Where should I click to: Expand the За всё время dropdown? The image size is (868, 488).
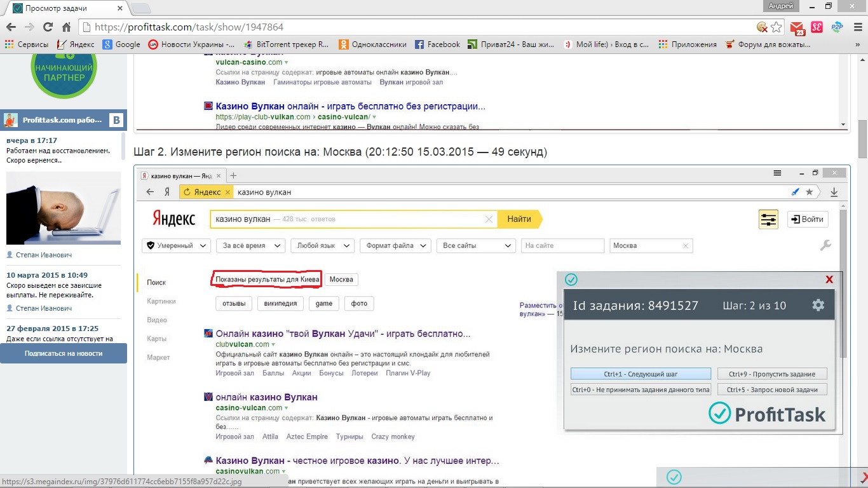(x=251, y=246)
